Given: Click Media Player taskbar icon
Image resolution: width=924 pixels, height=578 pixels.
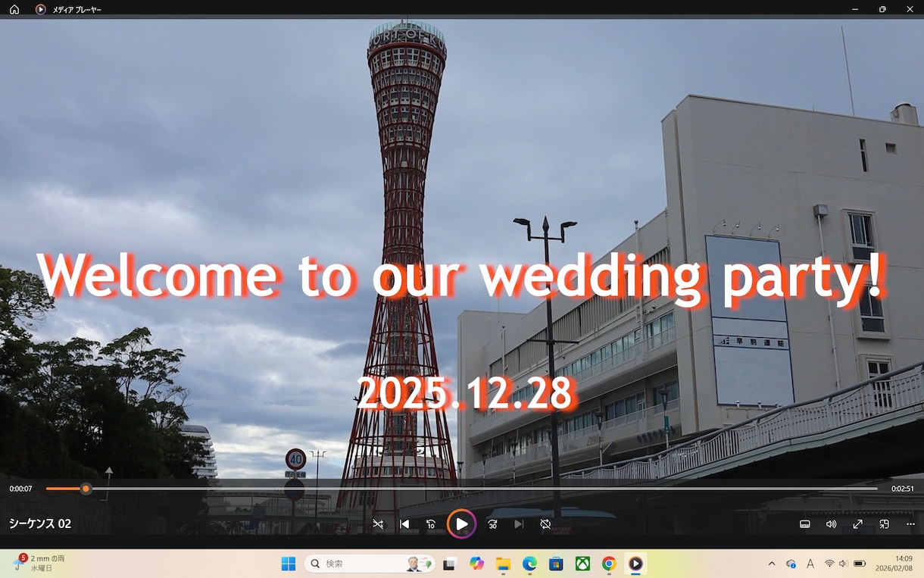Looking at the screenshot, I should (x=635, y=564).
